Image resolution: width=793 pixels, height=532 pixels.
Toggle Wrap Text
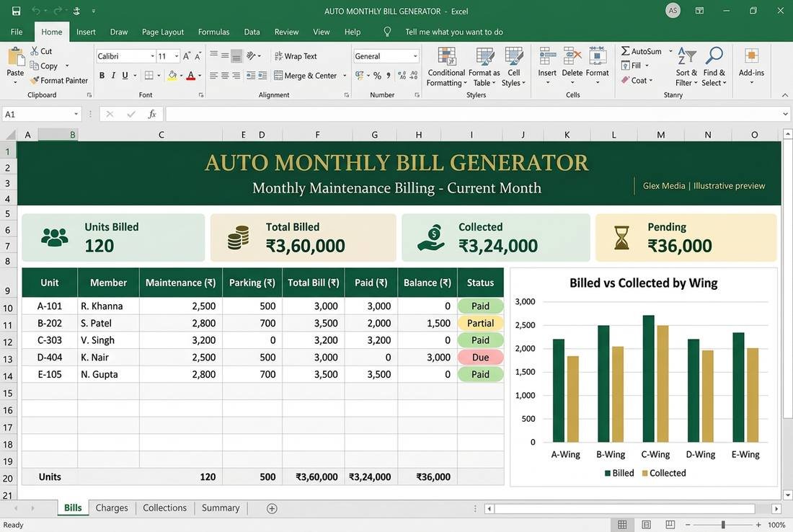(296, 56)
